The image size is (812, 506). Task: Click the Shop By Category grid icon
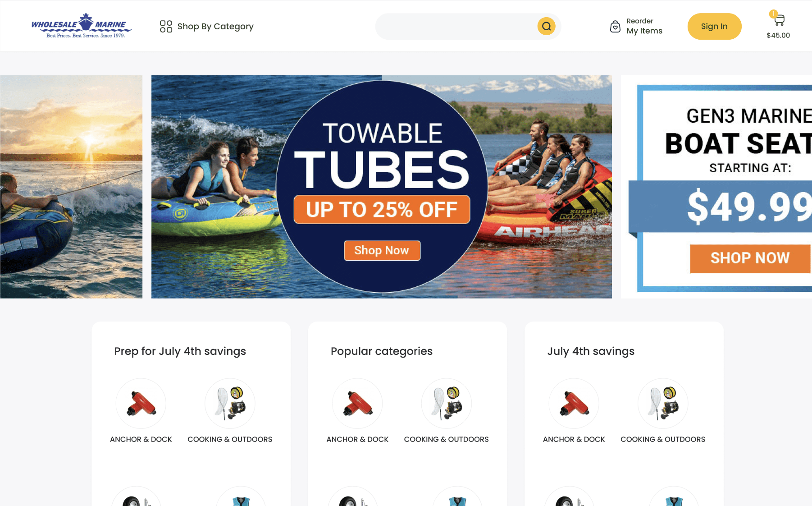click(166, 26)
